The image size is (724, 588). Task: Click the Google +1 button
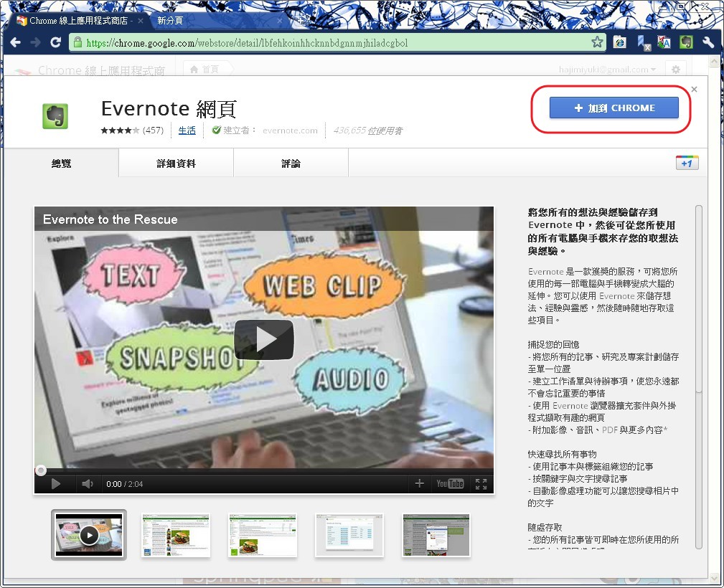(687, 163)
